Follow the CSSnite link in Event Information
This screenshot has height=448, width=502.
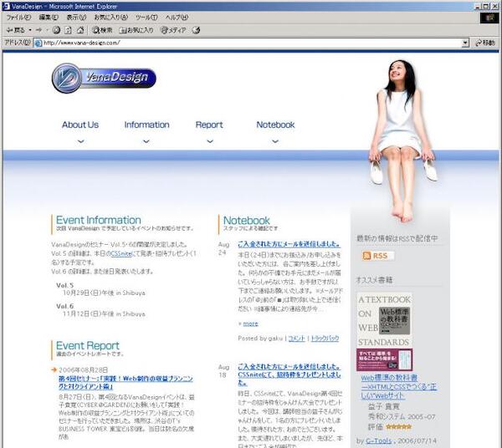[121, 253]
